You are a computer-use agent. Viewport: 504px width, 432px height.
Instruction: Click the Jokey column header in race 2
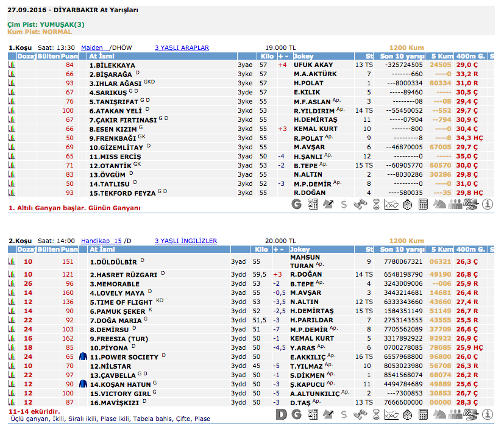tap(300, 249)
